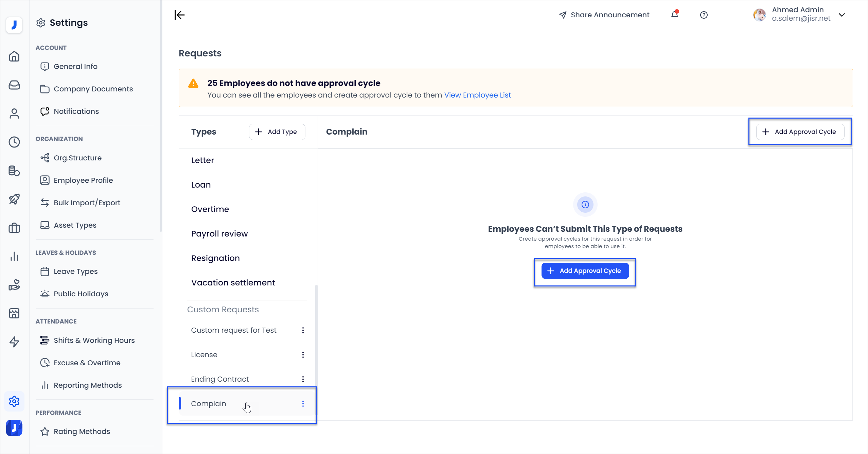Click the collapse sidebar arrow icon

pos(179,15)
